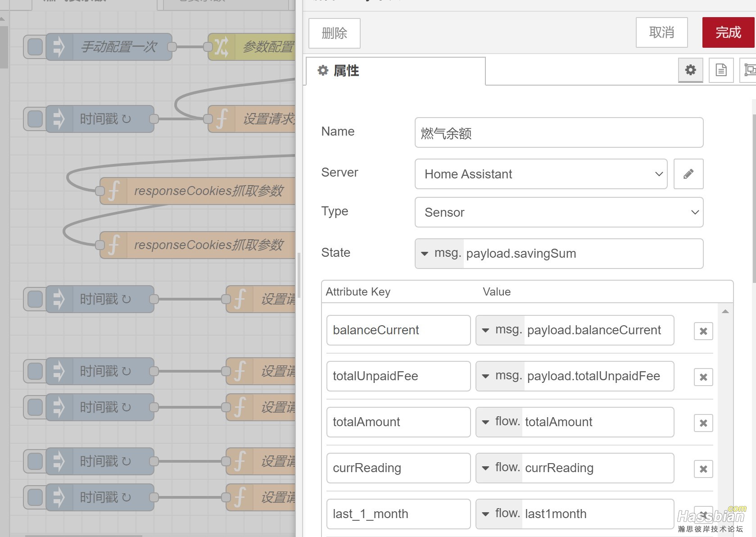Open flow. type dropdown for currReading value
This screenshot has height=537, width=756.
click(x=499, y=468)
